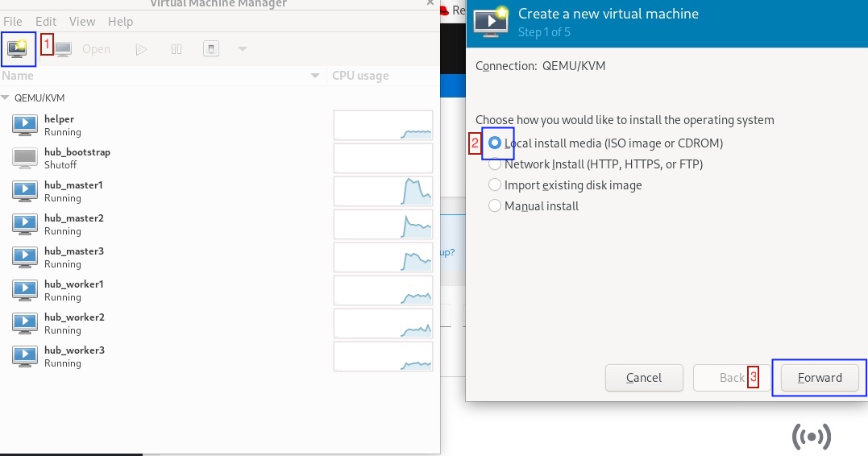Select Local install media radio button
Viewport: 868px width, 456px height.
(x=495, y=143)
